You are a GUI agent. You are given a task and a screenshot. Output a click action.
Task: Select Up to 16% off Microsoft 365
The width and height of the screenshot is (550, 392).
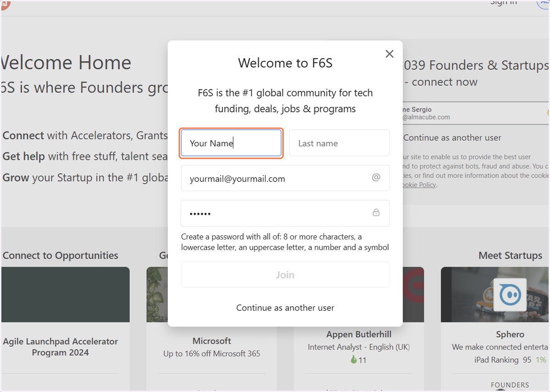pyautogui.click(x=212, y=354)
